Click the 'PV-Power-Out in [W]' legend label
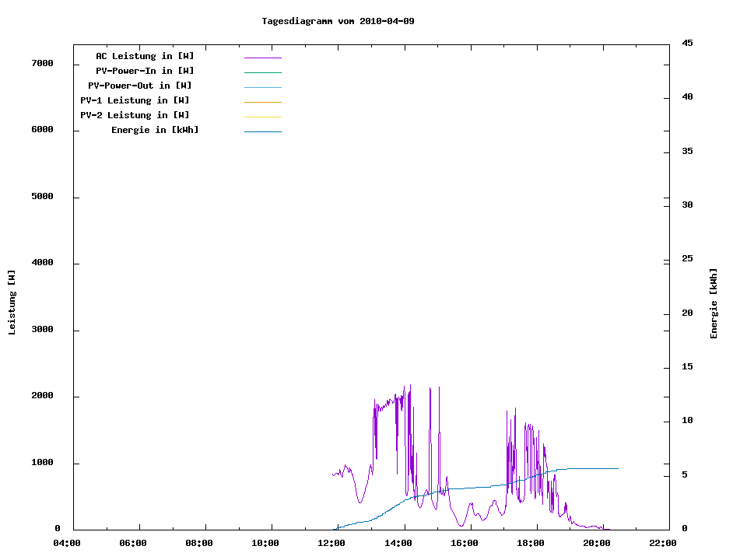747x560 pixels. 140,86
